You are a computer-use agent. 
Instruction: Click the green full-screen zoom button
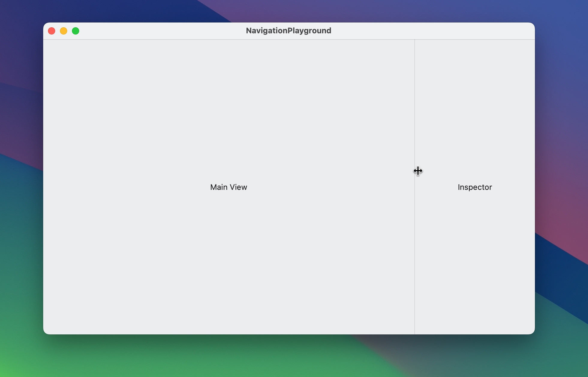[76, 31]
